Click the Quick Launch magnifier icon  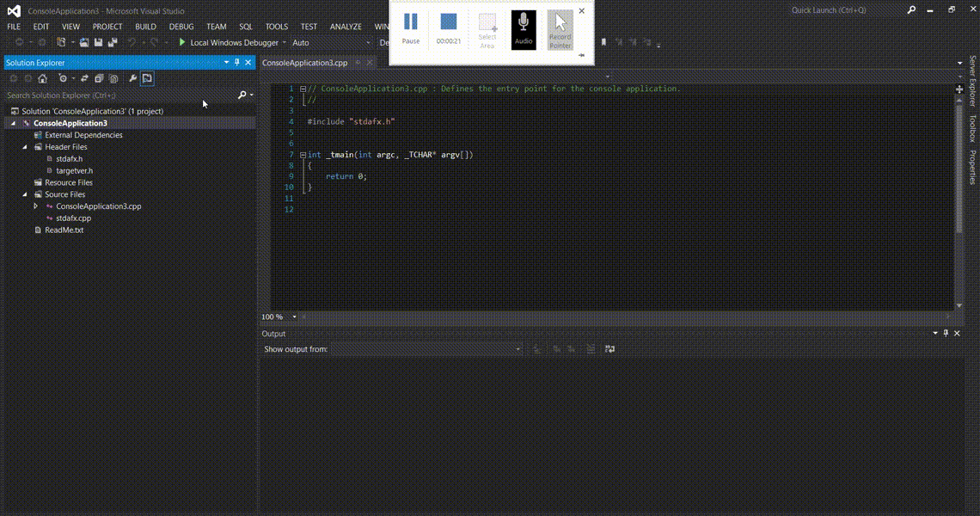(x=911, y=10)
